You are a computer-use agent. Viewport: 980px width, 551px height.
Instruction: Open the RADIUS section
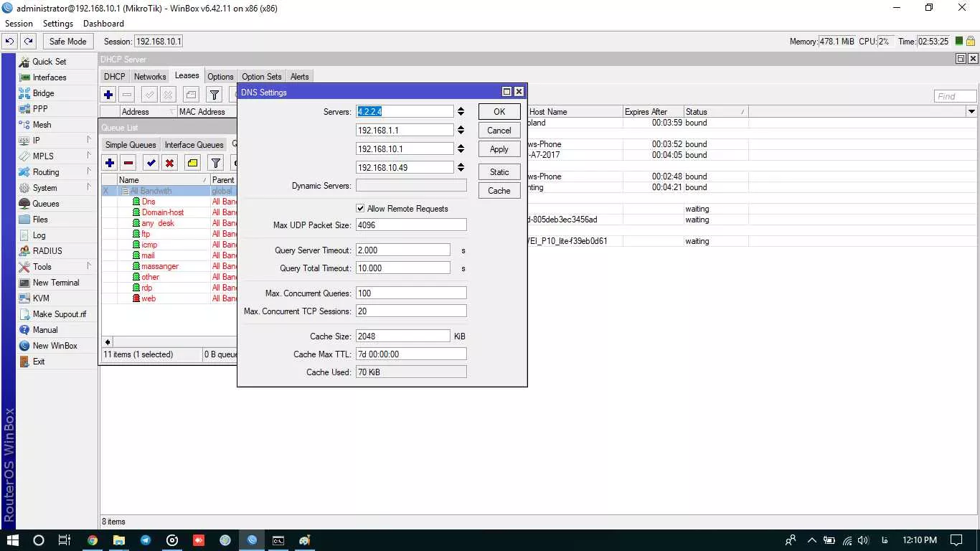(x=47, y=251)
